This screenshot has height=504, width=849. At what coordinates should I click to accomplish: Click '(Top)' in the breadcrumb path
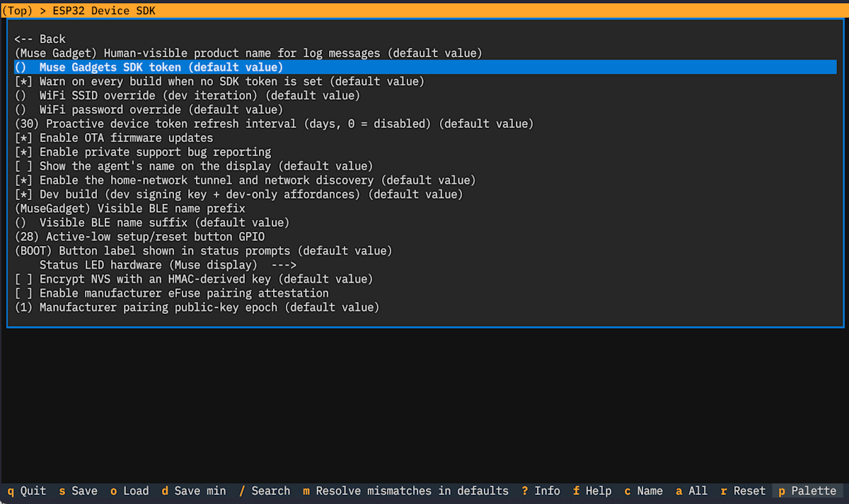[17, 11]
